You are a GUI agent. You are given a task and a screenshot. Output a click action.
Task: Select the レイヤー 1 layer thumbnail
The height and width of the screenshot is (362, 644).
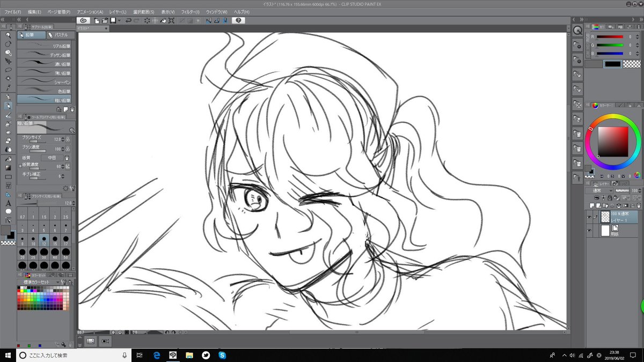(605, 217)
